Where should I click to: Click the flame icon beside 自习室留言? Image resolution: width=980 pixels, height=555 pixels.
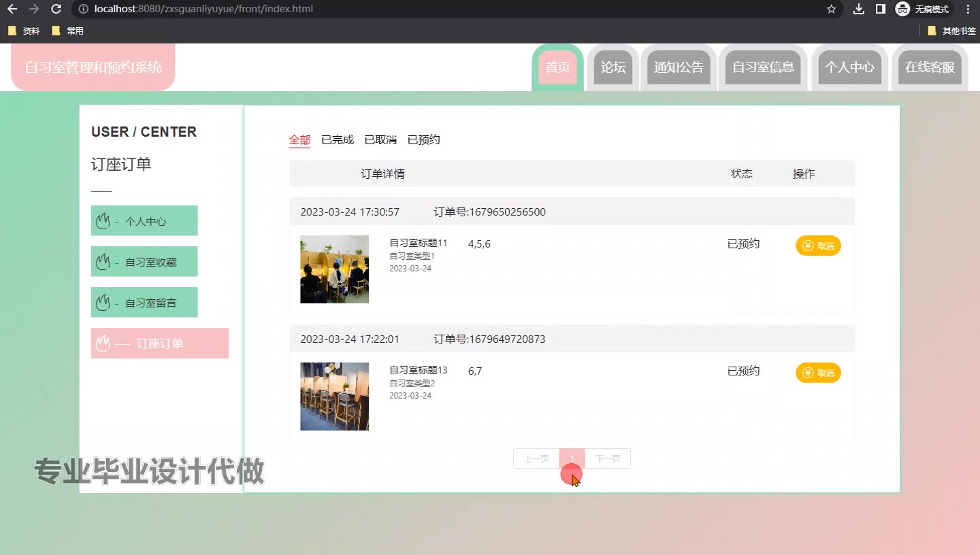(103, 303)
